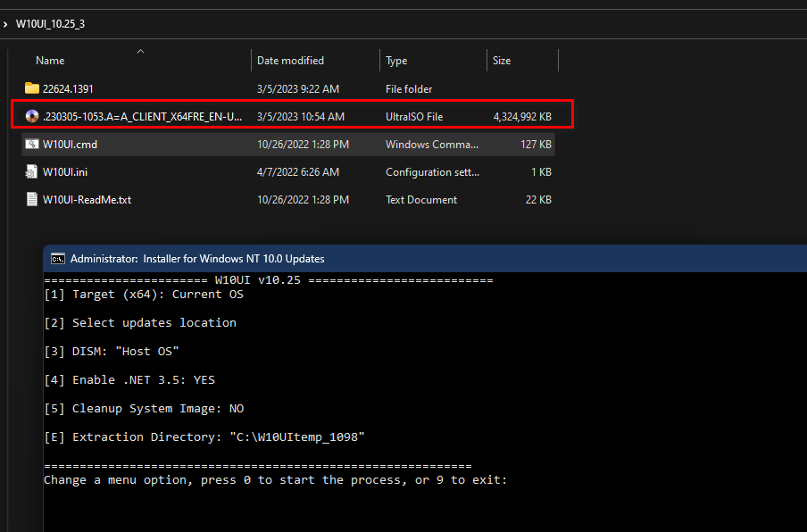Click the Administrator console title bar text
The image size is (807, 532).
(x=197, y=259)
